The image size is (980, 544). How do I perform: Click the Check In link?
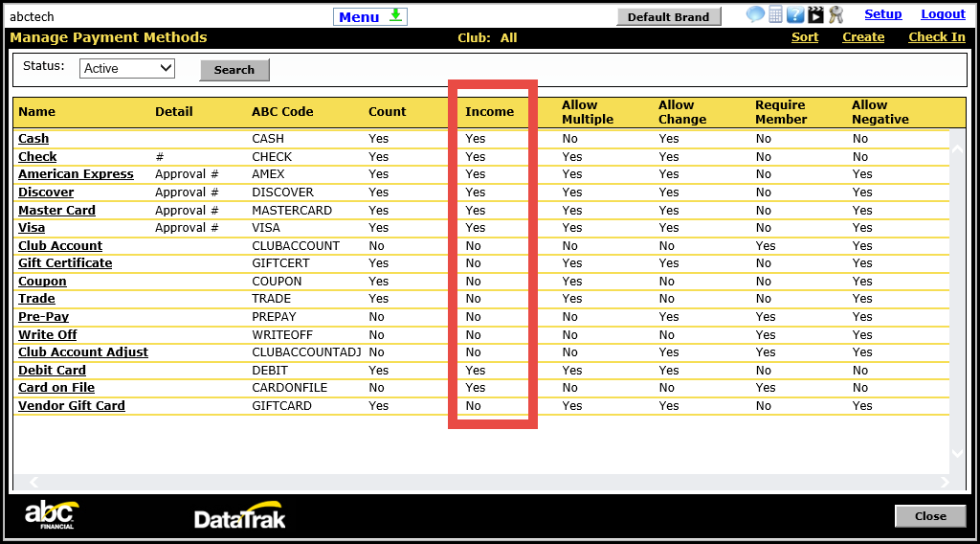tap(936, 37)
